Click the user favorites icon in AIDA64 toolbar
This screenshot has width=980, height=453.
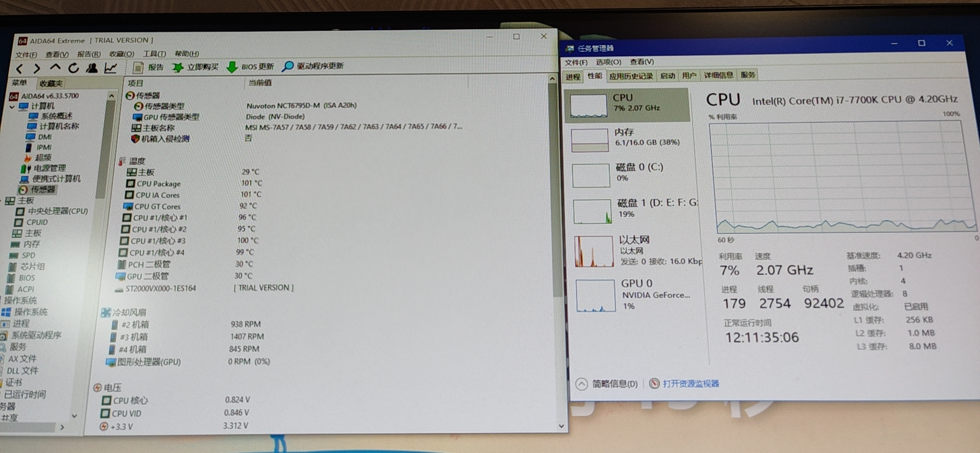(92, 68)
